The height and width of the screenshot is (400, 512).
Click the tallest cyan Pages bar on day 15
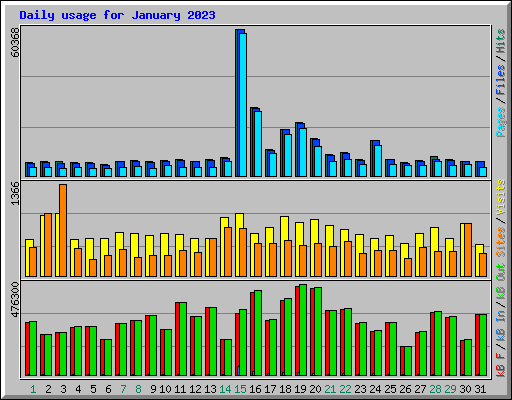tap(243, 105)
